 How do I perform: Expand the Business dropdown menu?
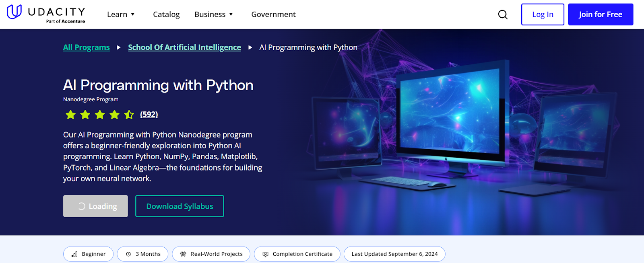214,14
